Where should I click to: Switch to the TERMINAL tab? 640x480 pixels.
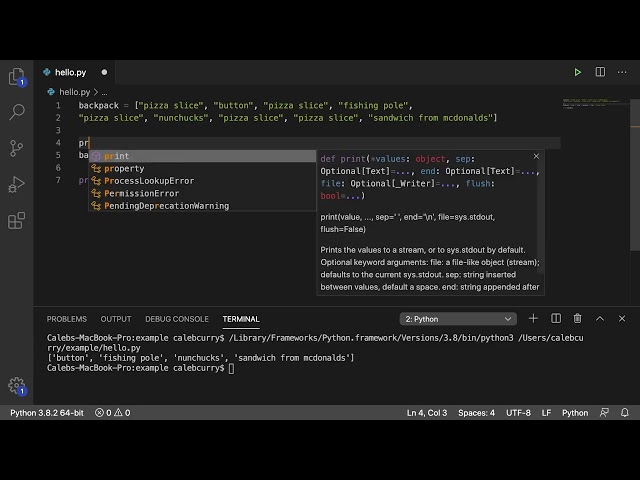coord(241,319)
